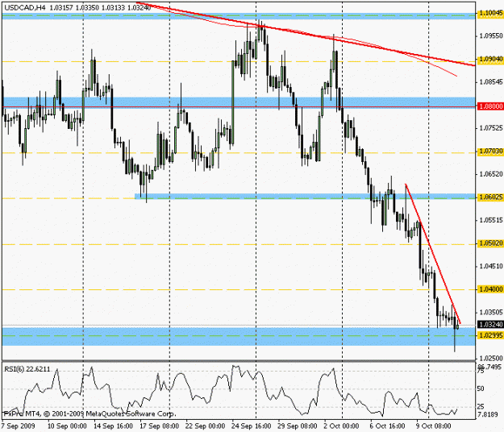The height and width of the screenshot is (432, 504).
Task: Click the 1.06520 price axis value
Action: [490, 174]
